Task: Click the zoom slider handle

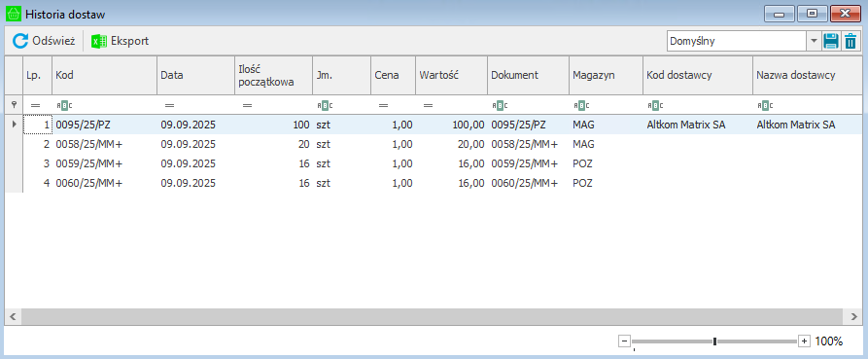Action: tap(714, 341)
